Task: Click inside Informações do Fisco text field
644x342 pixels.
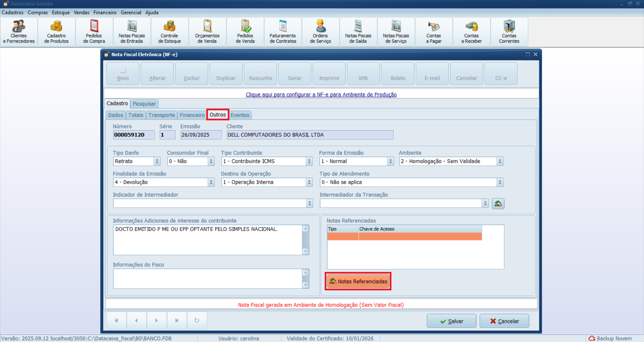Action: point(208,278)
